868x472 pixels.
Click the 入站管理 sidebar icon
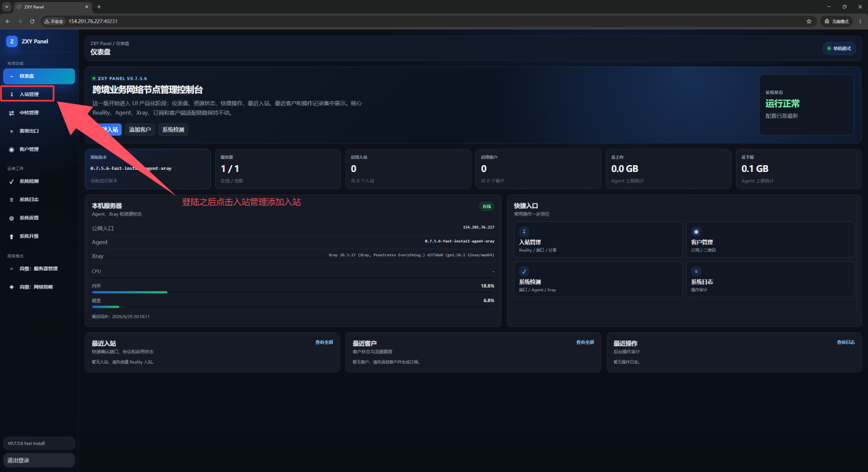point(12,94)
